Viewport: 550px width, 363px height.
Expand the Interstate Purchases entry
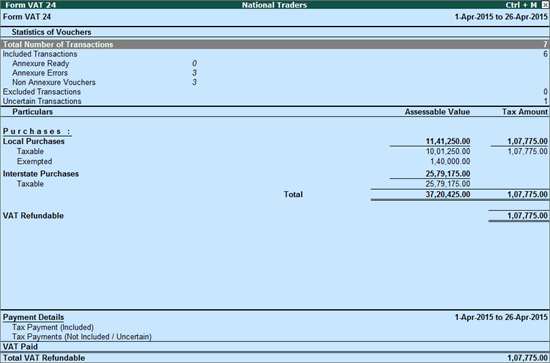pos(41,174)
